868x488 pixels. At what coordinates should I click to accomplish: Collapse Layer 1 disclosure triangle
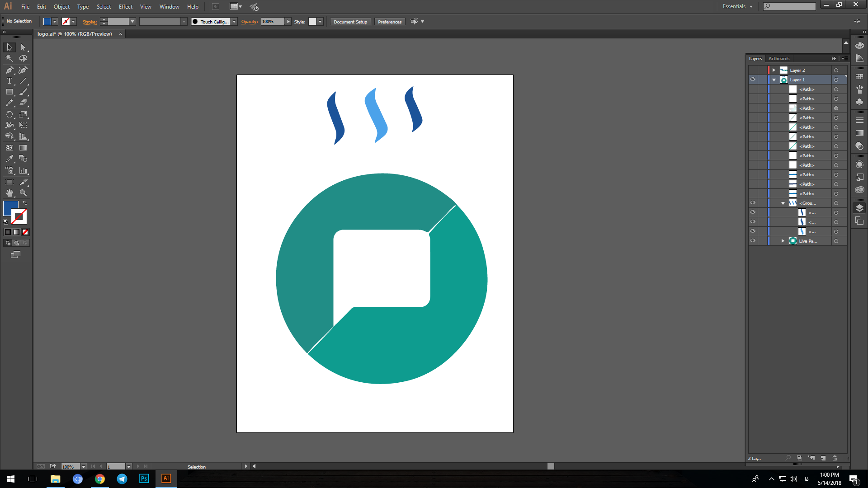(x=774, y=80)
